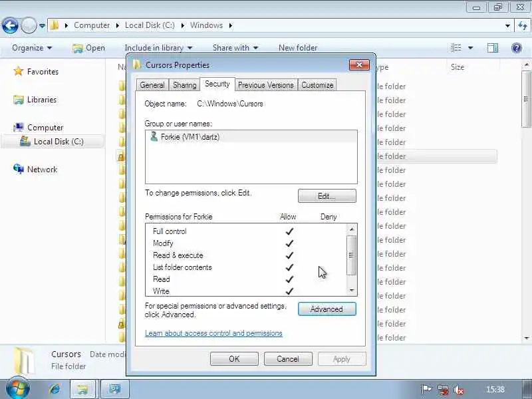
Task: Change view with the views icon
Action: (x=456, y=48)
